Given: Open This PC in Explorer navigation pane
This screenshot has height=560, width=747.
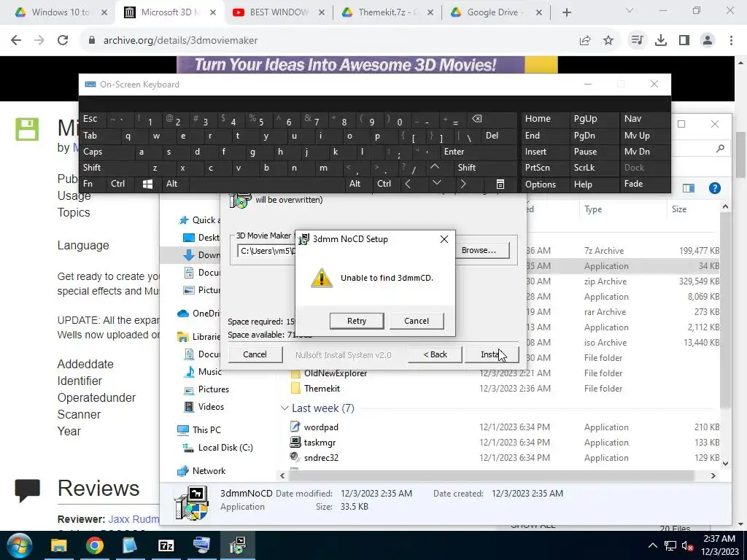Looking at the screenshot, I should click(x=206, y=430).
